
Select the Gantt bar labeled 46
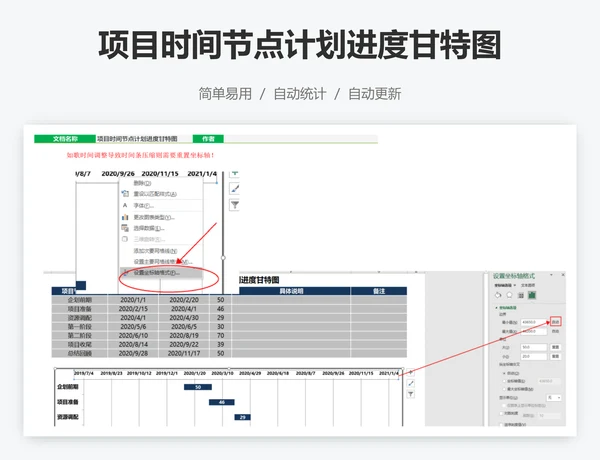coord(222,402)
